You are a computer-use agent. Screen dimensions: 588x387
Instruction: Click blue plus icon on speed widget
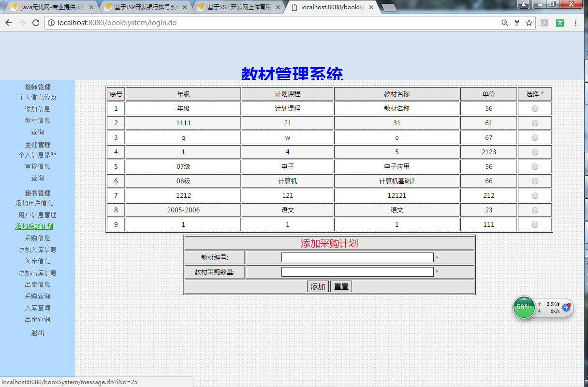click(567, 307)
